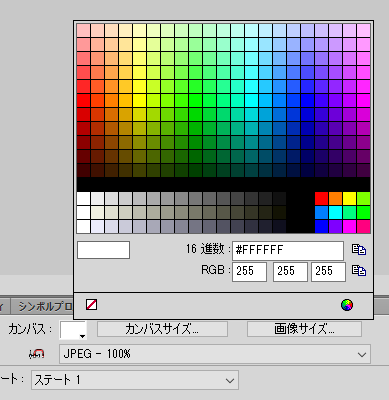Click the green RGB value field
Viewport: 389px width, 400px height.
[290, 272]
